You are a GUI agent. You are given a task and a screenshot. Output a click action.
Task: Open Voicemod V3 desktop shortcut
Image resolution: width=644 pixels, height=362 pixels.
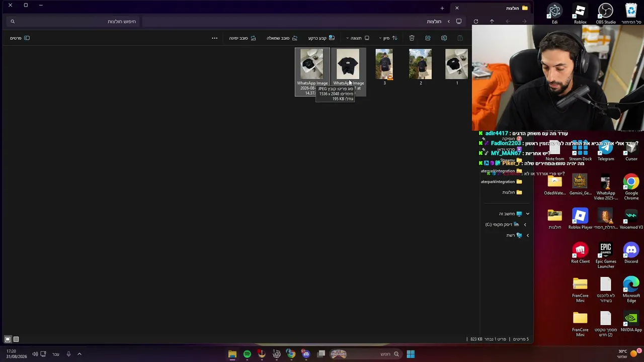(x=631, y=219)
